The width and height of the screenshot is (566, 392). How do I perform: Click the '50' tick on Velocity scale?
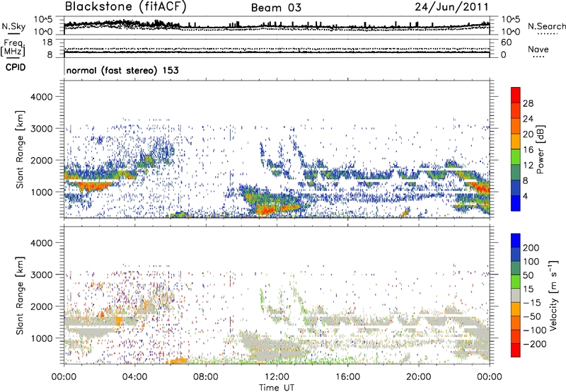point(528,275)
